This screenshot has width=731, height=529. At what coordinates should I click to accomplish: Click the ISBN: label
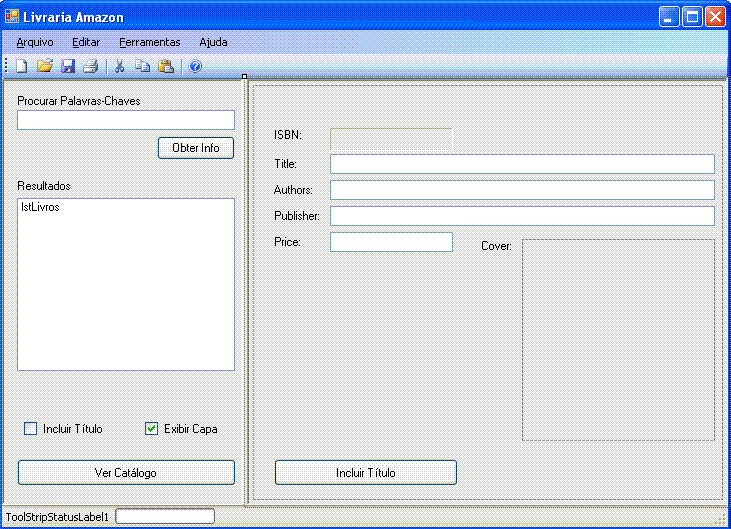[x=288, y=135]
